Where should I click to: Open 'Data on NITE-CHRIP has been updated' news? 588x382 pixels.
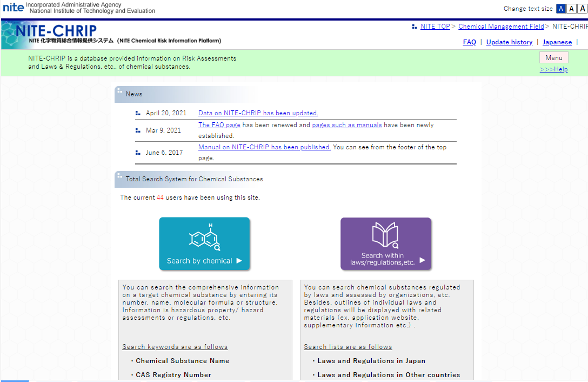[x=258, y=113]
